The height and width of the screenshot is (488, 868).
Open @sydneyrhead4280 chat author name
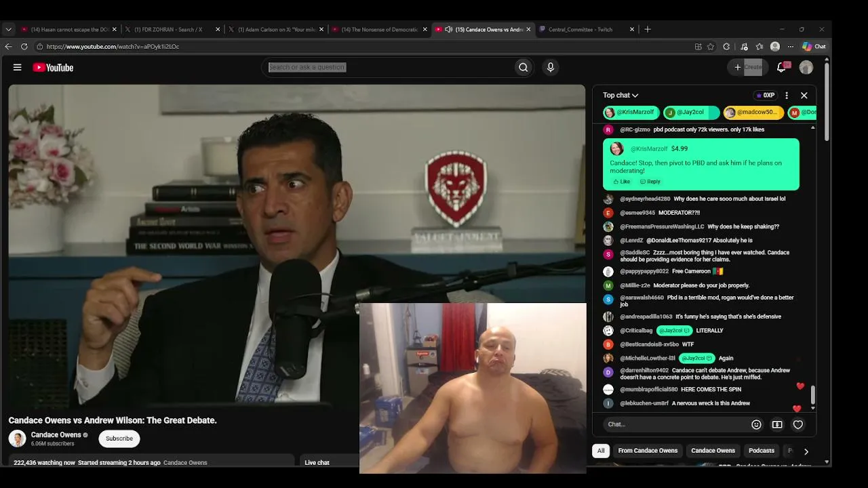tap(645, 199)
